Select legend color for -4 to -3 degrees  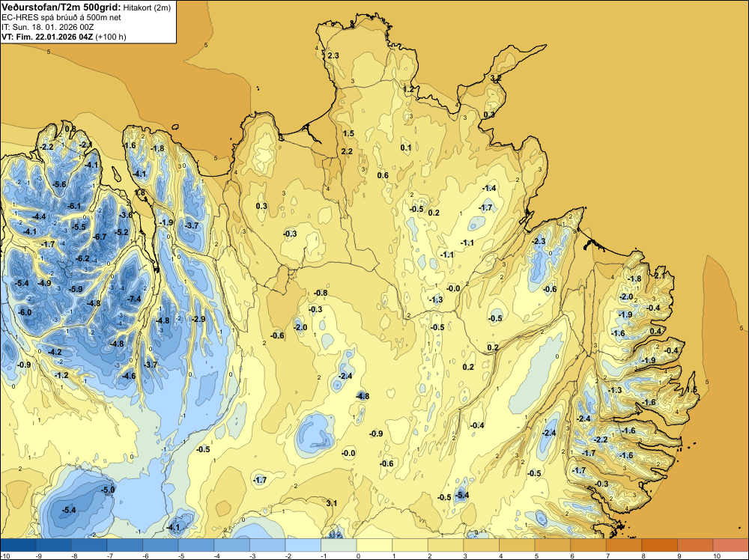pyautogui.click(x=231, y=545)
